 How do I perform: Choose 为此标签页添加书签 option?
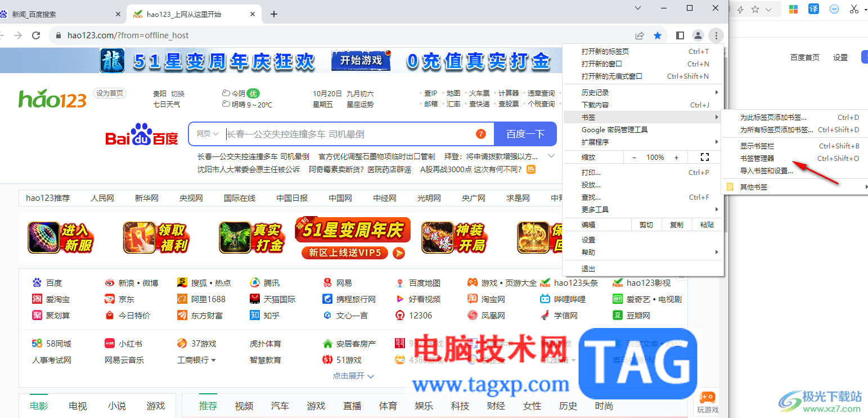(796, 118)
